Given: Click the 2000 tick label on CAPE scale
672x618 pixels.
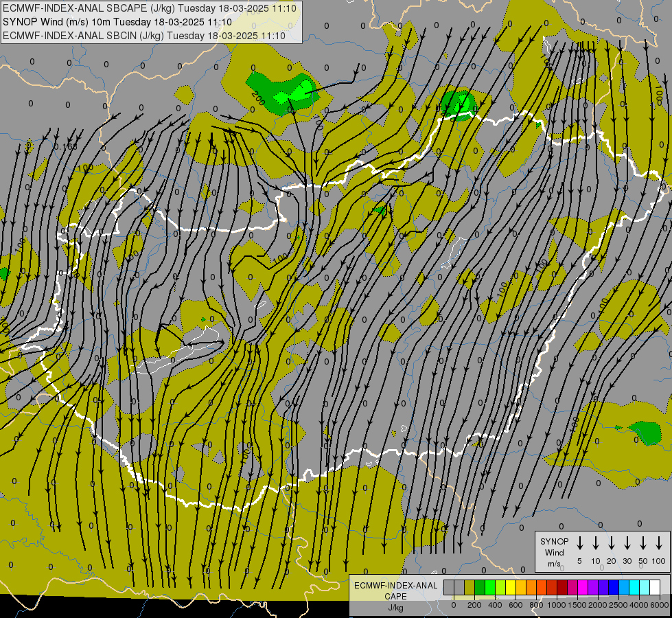Looking at the screenshot, I should click(x=598, y=605).
